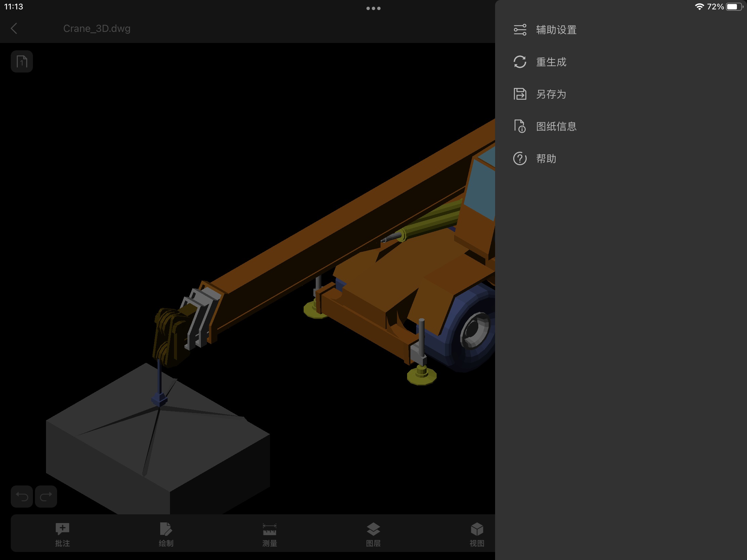
Task: Open the layout page switcher icon
Action: (x=22, y=61)
